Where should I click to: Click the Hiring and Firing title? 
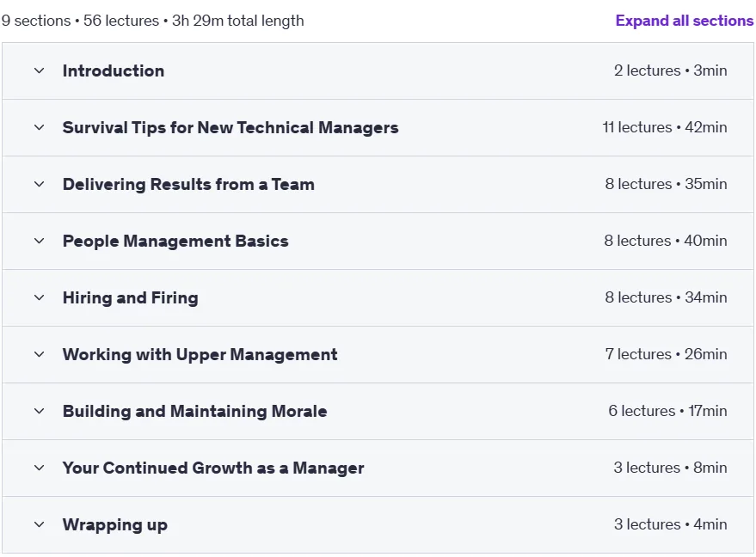point(130,297)
